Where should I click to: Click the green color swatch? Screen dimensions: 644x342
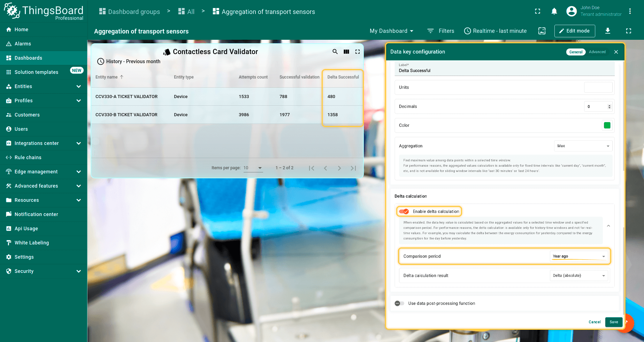click(607, 125)
